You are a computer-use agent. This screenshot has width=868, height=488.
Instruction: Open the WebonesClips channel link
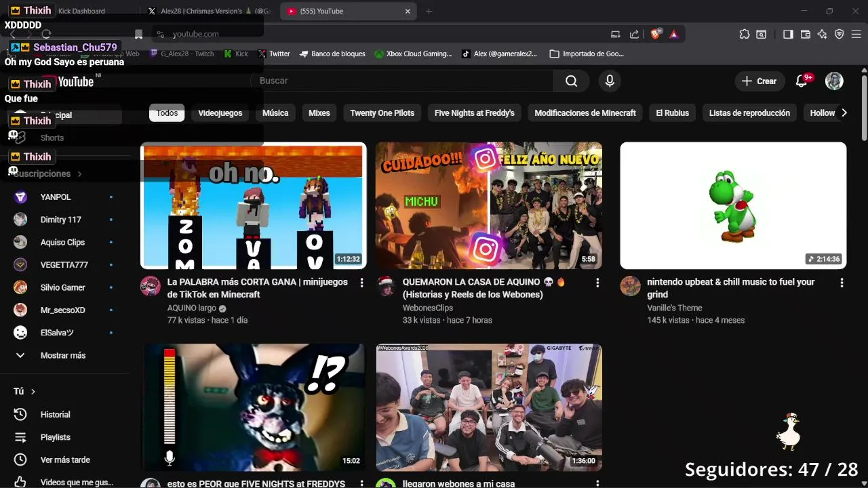point(428,308)
